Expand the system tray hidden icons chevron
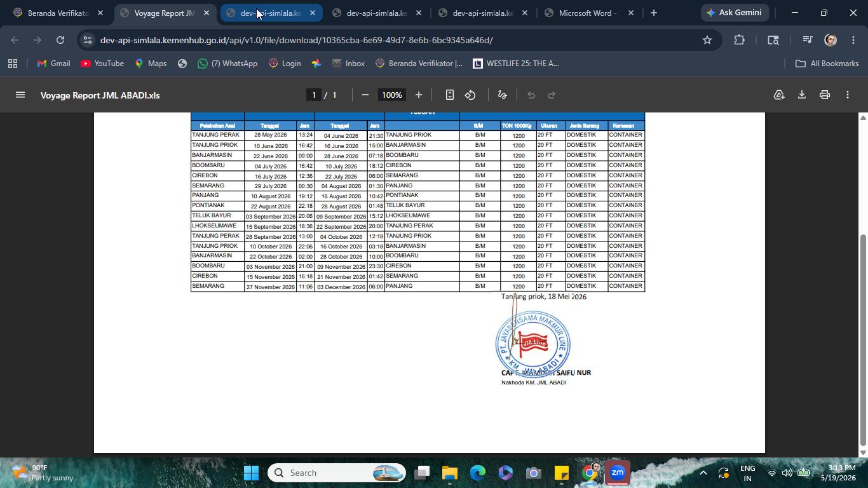The width and height of the screenshot is (868, 488). point(703,473)
